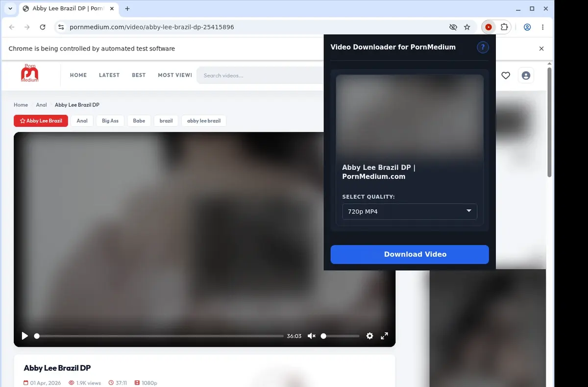Bookmark this page with the star
Viewport: 588px width, 387px height.
pos(467,27)
